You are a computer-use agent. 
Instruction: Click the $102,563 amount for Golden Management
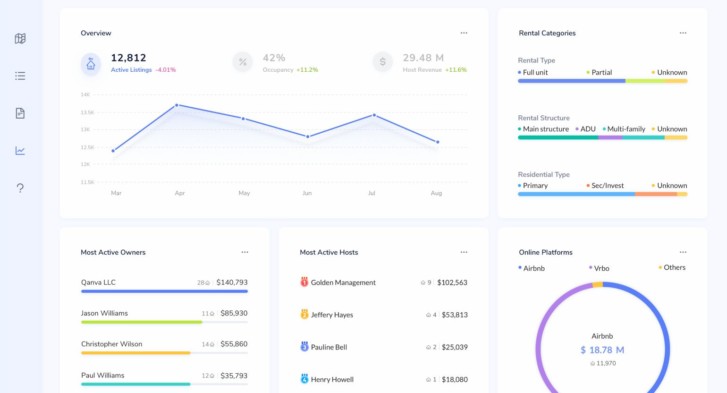click(x=452, y=282)
